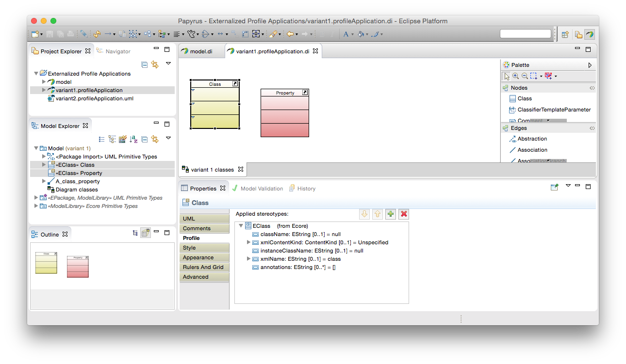
Task: Click the Back navigation yellow arrow
Action: pos(290,34)
